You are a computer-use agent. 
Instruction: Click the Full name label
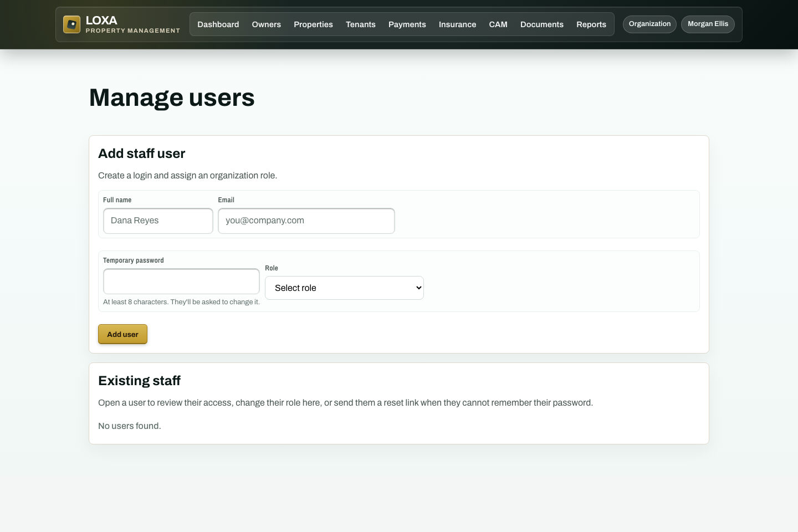[117, 200]
